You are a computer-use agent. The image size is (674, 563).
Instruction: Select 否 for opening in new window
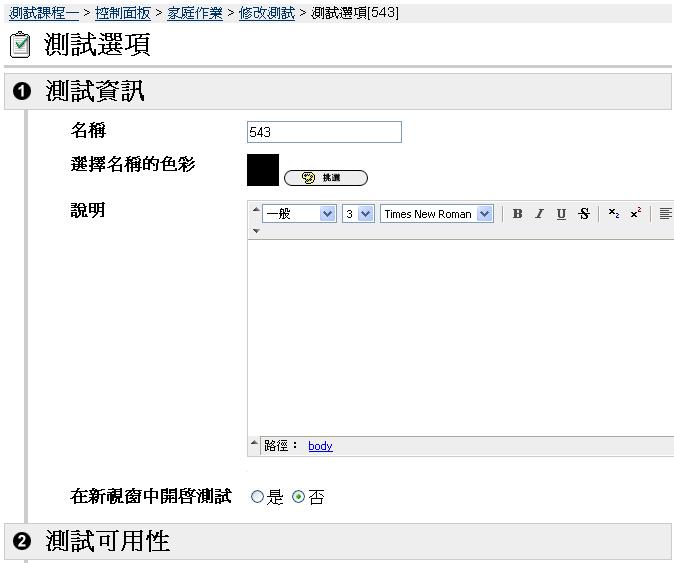[x=298, y=497]
